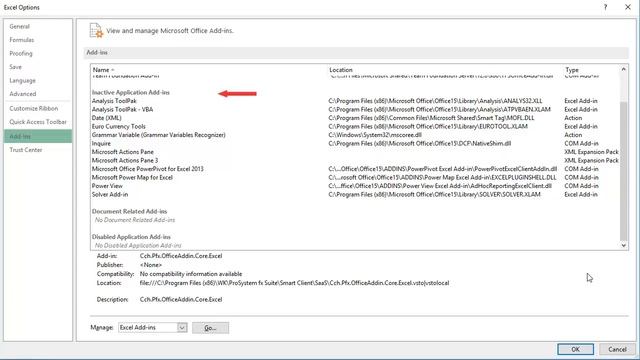Image resolution: width=640 pixels, height=360 pixels.
Task: Click Document Related Add-ins heading
Action: pyautogui.click(x=129, y=211)
